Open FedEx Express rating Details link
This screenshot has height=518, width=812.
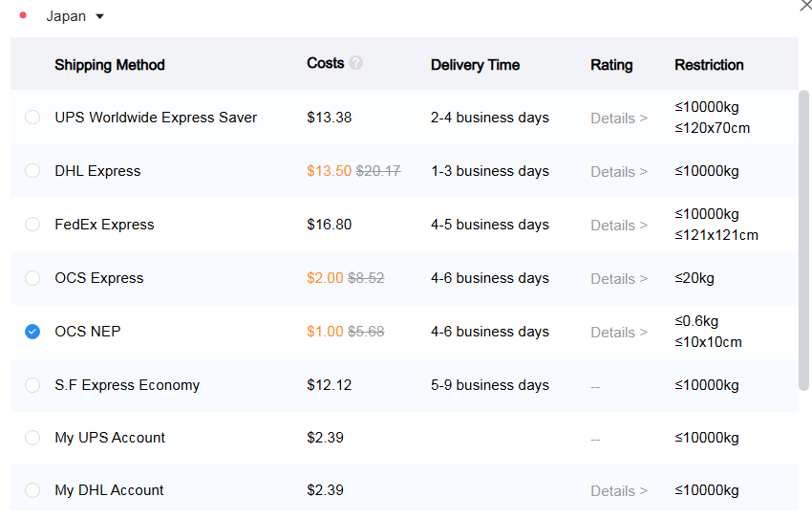[x=618, y=226]
